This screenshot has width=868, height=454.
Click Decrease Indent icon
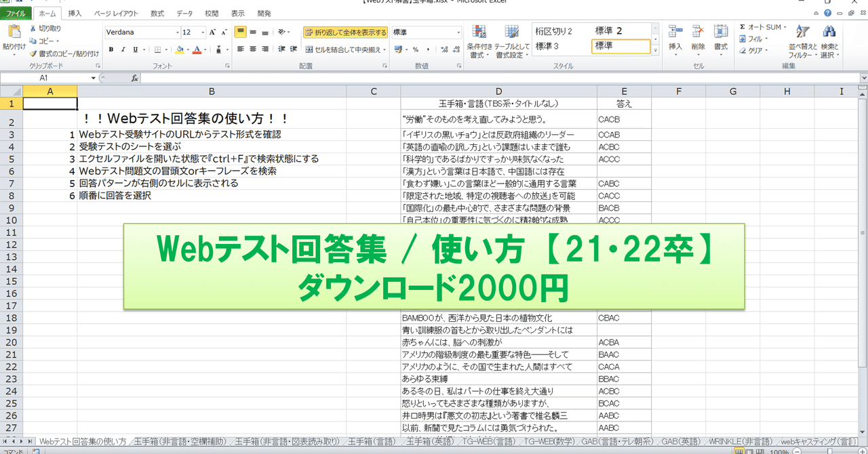281,49
